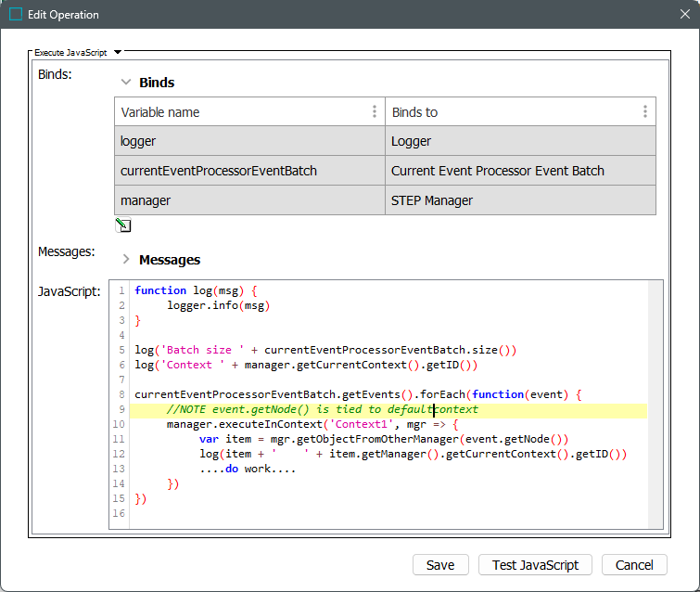Click the Test JavaScript button

click(x=535, y=565)
